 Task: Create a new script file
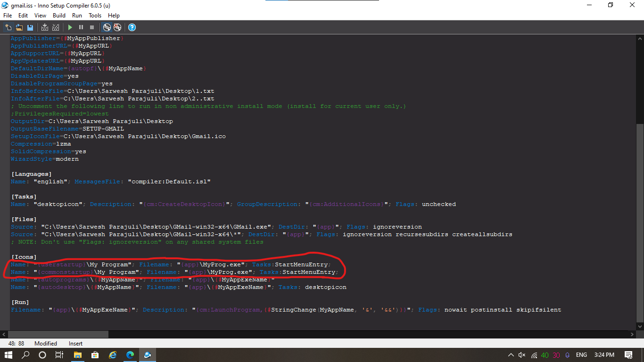[x=8, y=27]
